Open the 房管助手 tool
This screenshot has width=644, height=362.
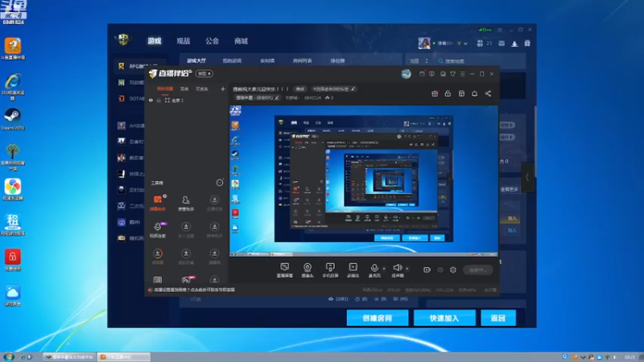pyautogui.click(x=186, y=203)
